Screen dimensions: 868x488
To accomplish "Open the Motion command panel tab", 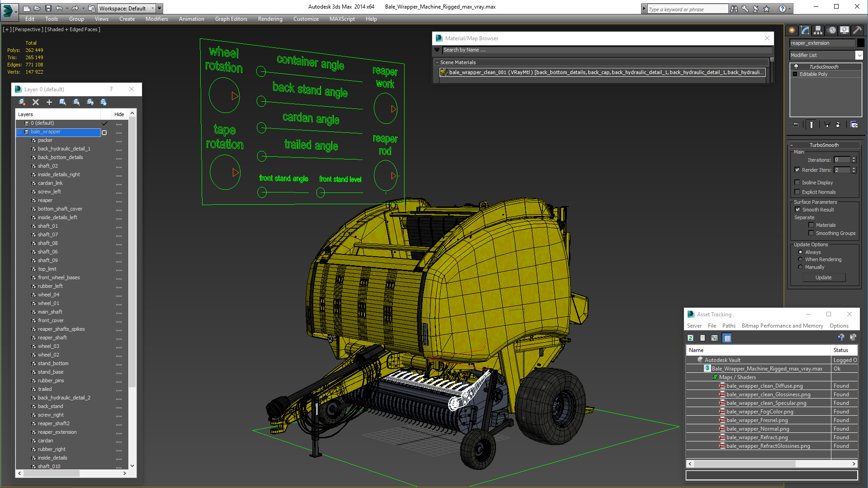I will (832, 30).
